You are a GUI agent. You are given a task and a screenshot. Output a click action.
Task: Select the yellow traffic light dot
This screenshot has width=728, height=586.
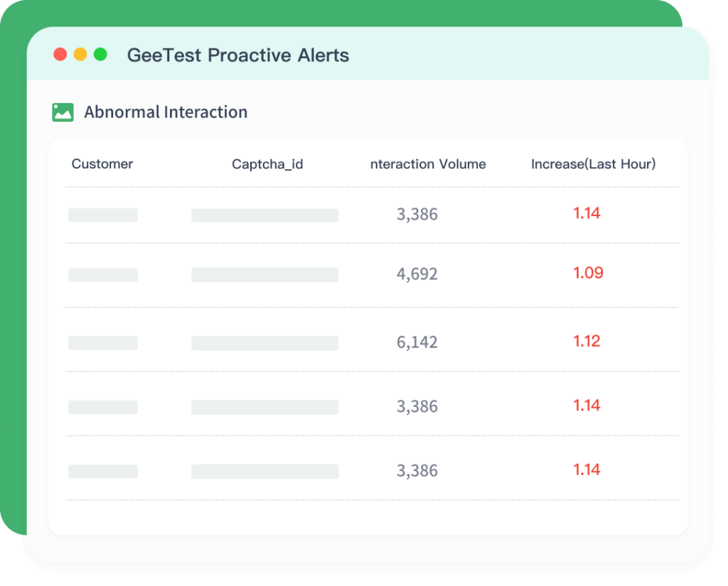point(81,53)
